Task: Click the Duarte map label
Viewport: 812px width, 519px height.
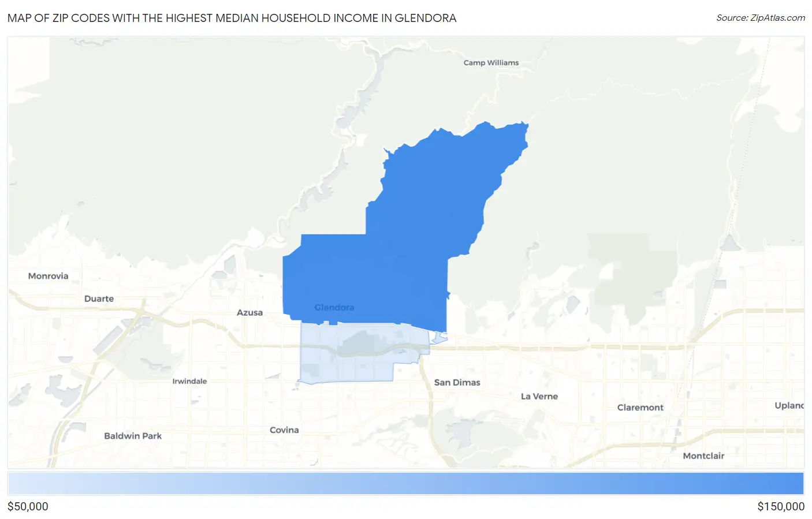Action: [x=99, y=298]
